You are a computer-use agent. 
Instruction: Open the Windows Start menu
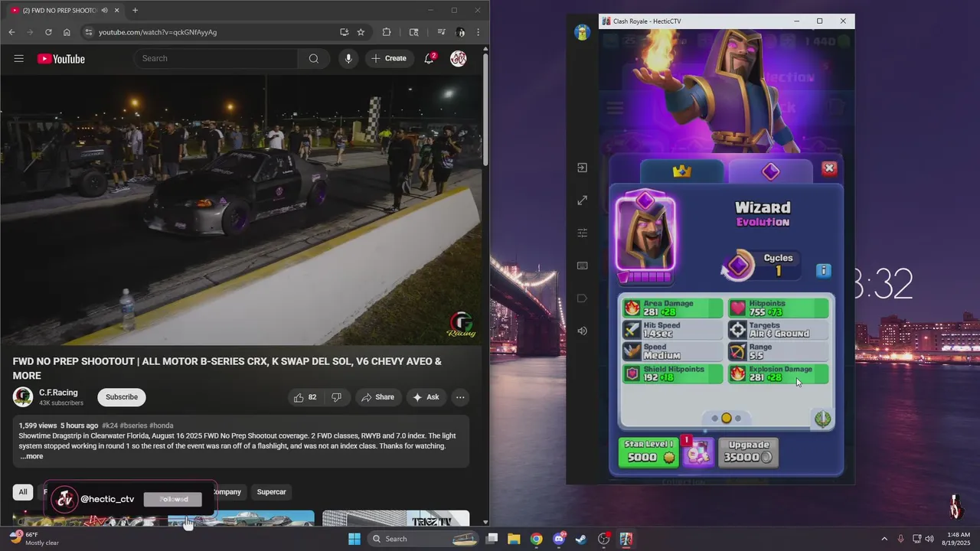point(354,539)
